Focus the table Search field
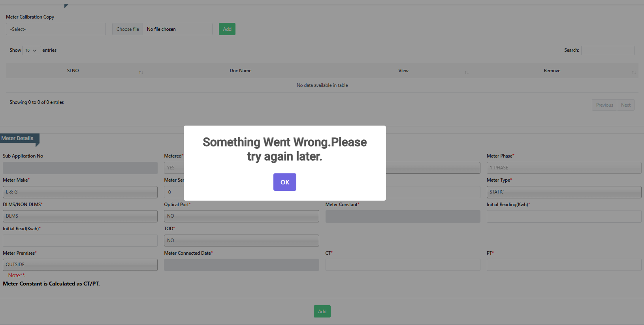 [x=607, y=51]
